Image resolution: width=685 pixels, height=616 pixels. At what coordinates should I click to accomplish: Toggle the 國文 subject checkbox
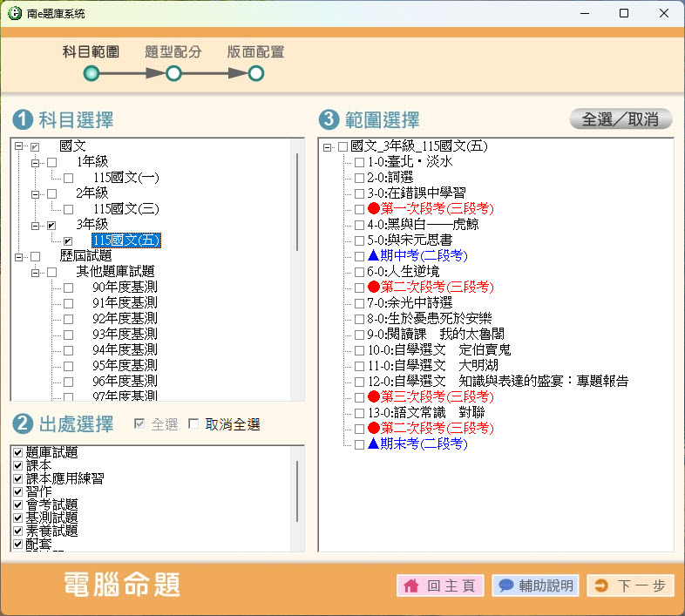coord(36,146)
